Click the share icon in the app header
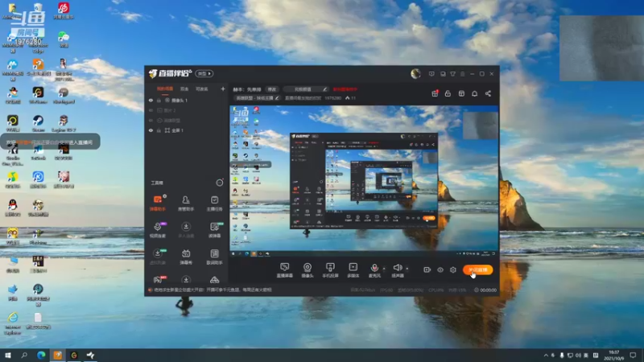Viewport: 644px width, 362px height. (488, 93)
